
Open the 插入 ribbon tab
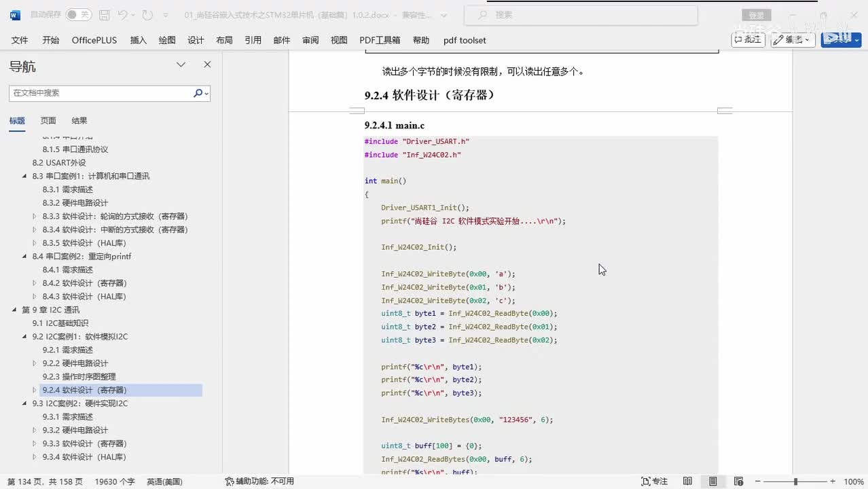[x=139, y=40]
